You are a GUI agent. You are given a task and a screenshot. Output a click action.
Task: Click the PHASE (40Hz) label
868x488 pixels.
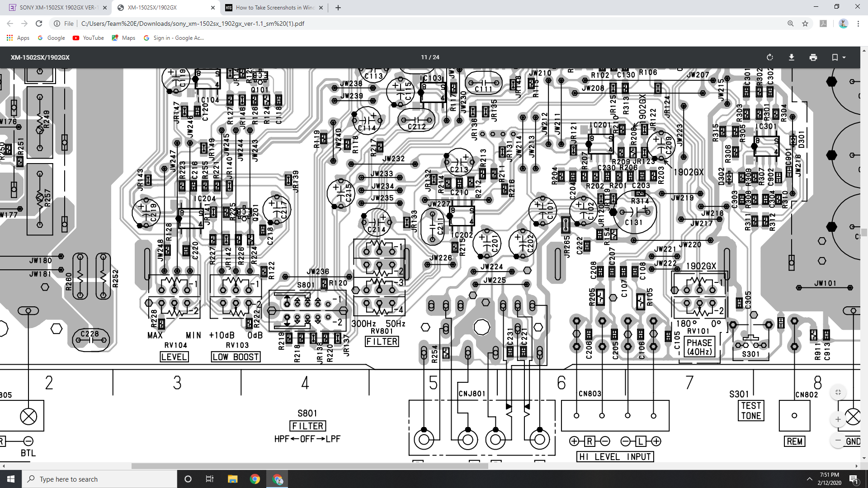tap(699, 347)
